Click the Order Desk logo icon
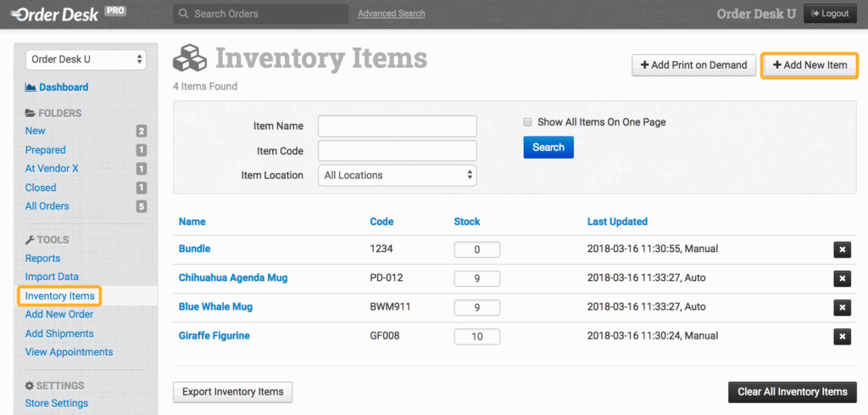The image size is (868, 415). tap(17, 14)
